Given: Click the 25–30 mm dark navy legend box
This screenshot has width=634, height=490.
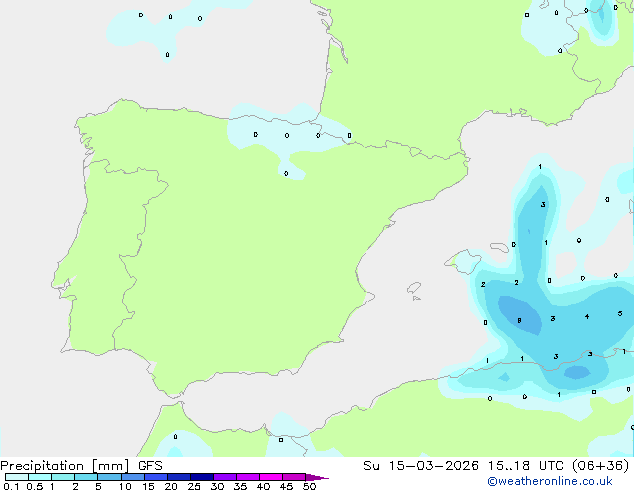Looking at the screenshot, I should click(202, 477).
